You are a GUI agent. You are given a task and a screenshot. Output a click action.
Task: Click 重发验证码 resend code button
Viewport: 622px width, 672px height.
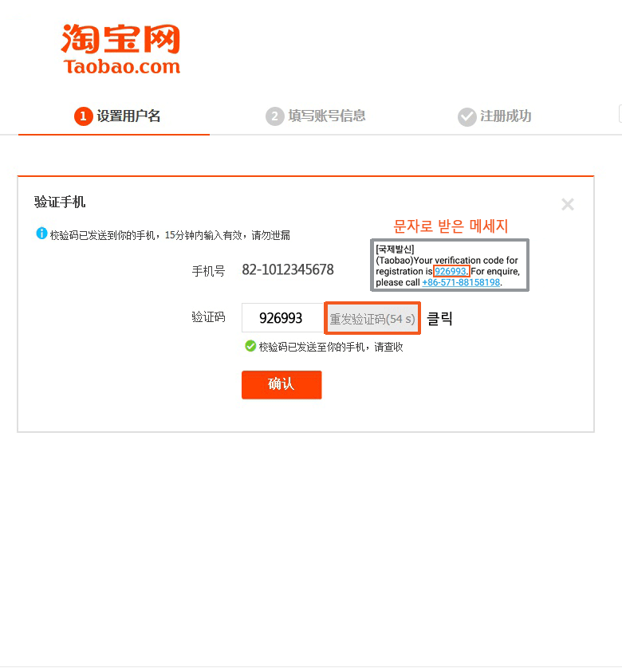point(372,318)
